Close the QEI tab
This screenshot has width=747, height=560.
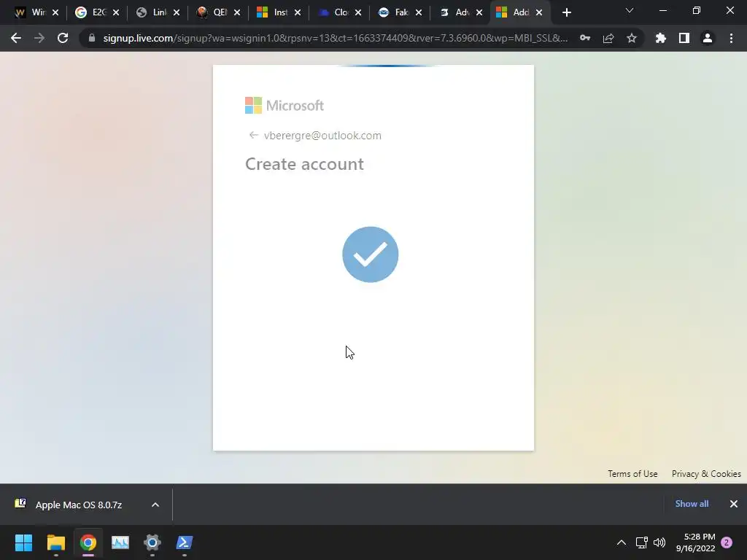[x=237, y=13]
